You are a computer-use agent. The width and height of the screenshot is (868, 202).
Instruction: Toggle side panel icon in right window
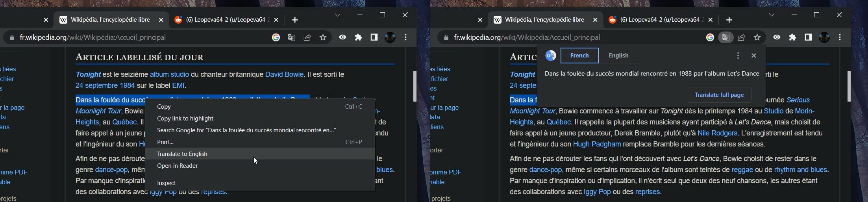coord(808,37)
